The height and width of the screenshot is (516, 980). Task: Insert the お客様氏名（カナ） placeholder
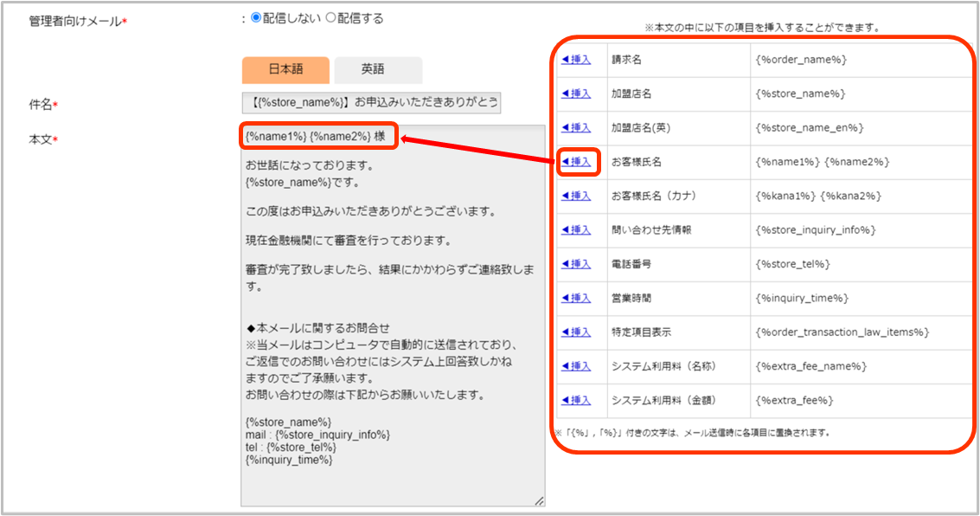point(576,196)
